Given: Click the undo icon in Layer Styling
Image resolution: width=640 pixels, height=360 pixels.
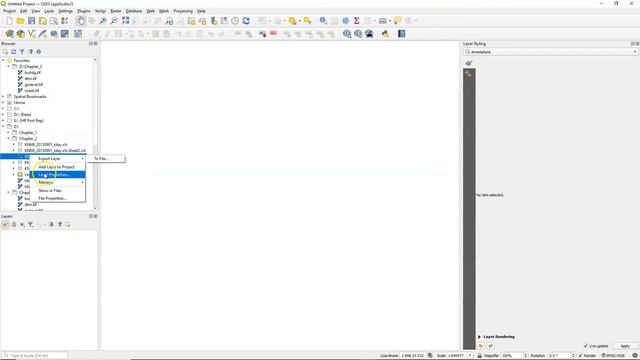Looking at the screenshot, I should [481, 346].
